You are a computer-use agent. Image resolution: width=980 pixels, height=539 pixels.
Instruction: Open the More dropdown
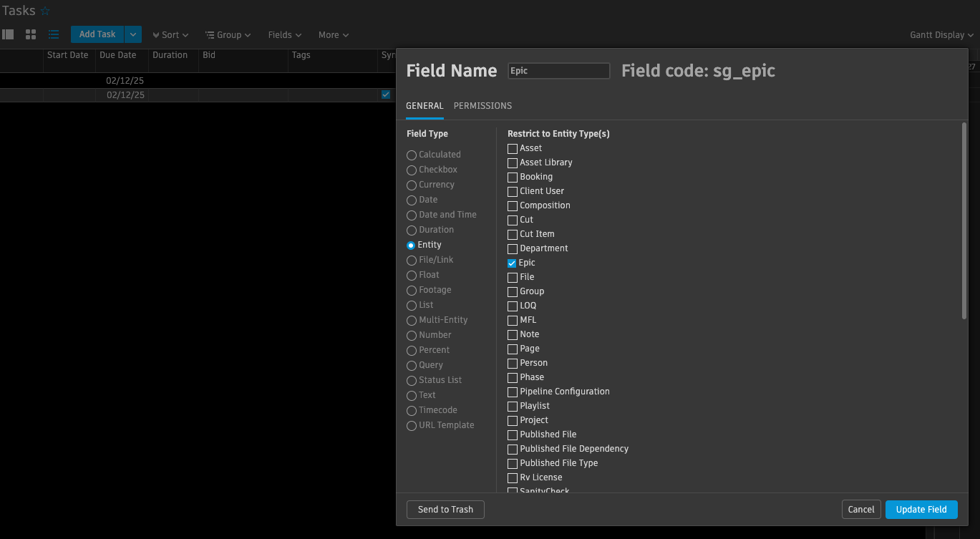click(x=334, y=35)
